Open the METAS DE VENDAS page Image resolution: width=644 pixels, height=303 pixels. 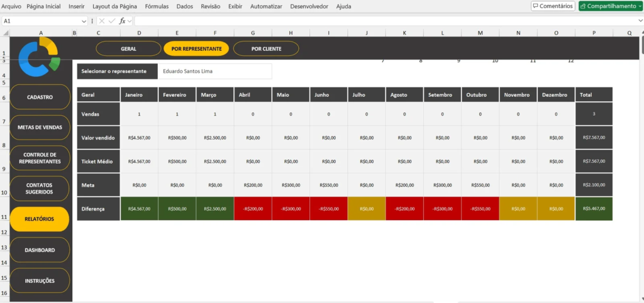(x=40, y=127)
